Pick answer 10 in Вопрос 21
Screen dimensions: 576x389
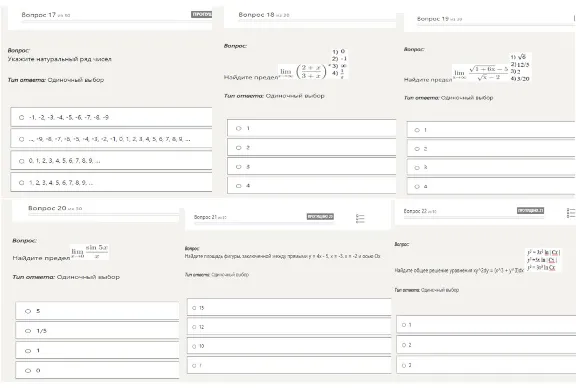289,346
